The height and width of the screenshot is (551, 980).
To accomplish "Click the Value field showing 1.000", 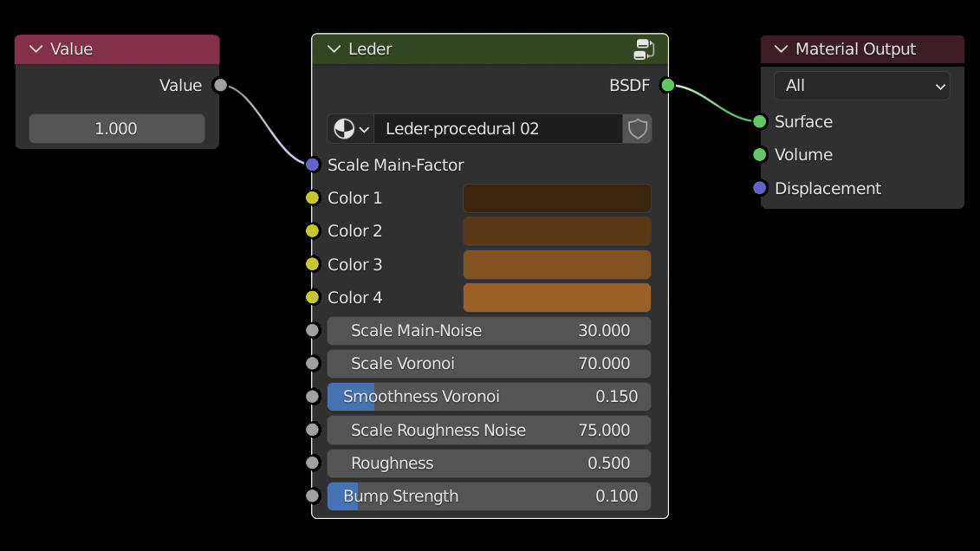I will click(x=117, y=129).
